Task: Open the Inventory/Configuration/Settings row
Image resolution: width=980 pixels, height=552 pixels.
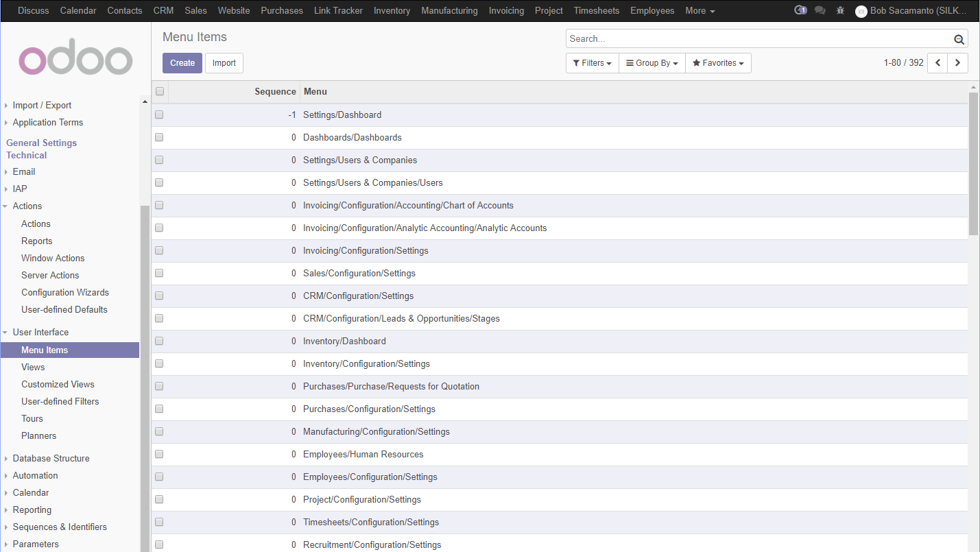Action: (x=560, y=363)
